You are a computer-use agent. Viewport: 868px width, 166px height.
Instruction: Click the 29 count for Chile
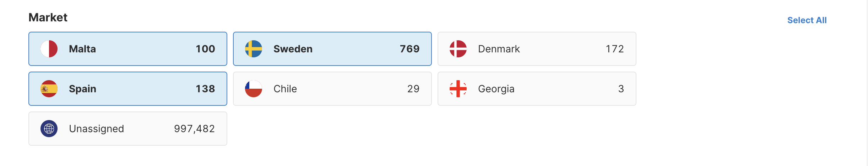413,89
